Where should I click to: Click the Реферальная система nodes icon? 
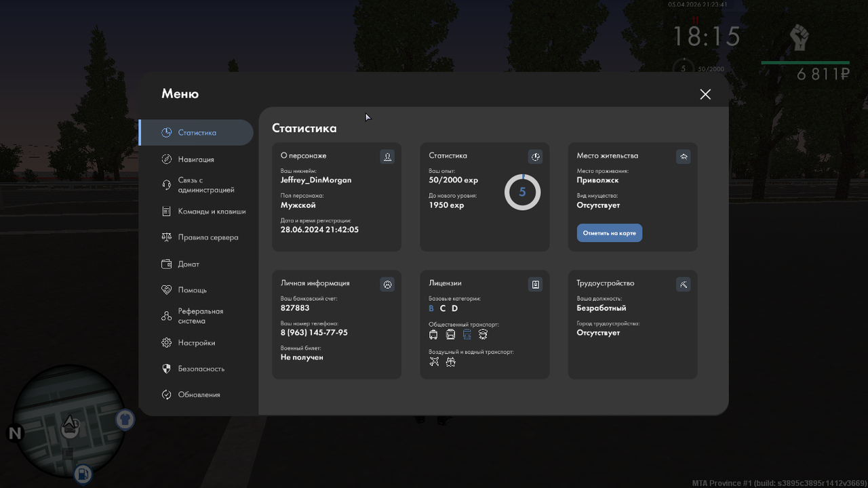pos(167,317)
